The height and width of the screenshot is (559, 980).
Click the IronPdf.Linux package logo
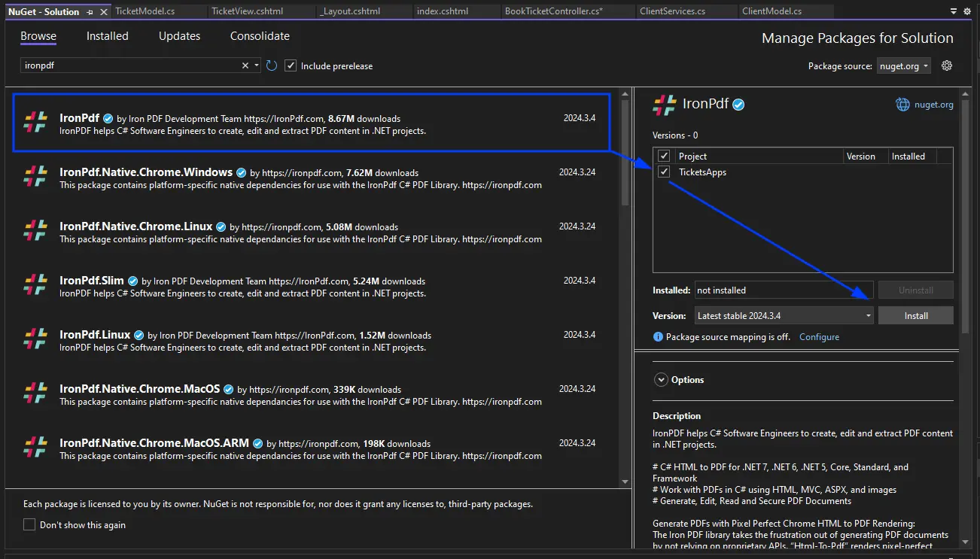pos(35,339)
